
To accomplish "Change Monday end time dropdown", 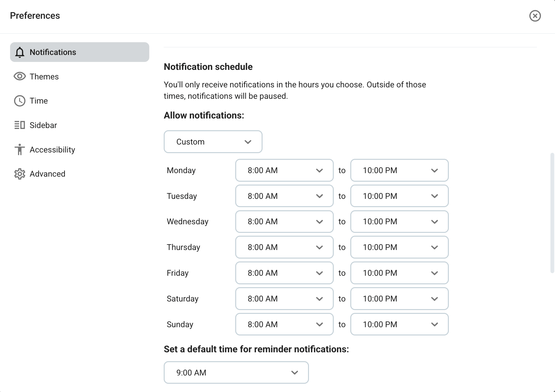I will [399, 170].
